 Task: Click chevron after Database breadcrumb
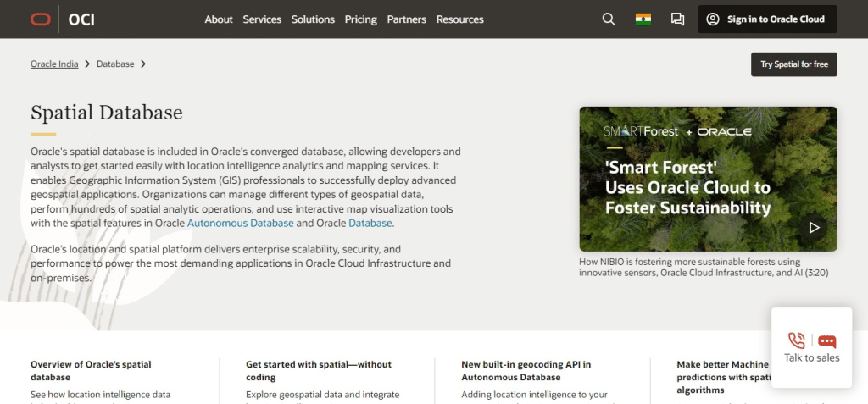pos(143,64)
